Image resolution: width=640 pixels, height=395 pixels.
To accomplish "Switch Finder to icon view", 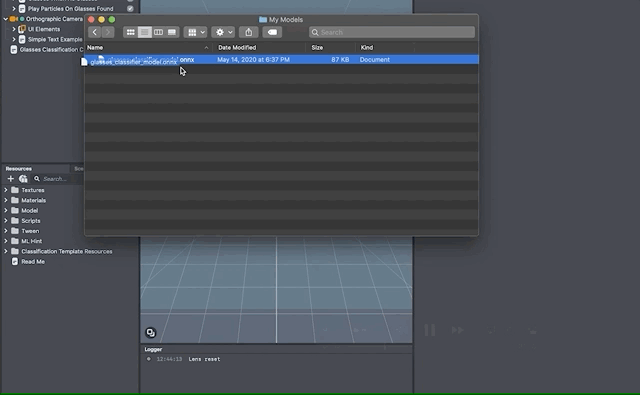I will (x=131, y=32).
